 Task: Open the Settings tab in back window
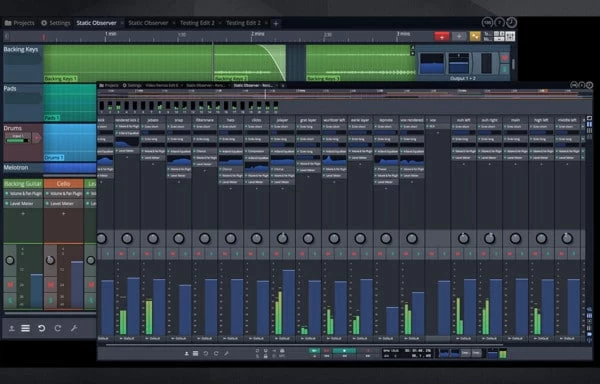56,23
